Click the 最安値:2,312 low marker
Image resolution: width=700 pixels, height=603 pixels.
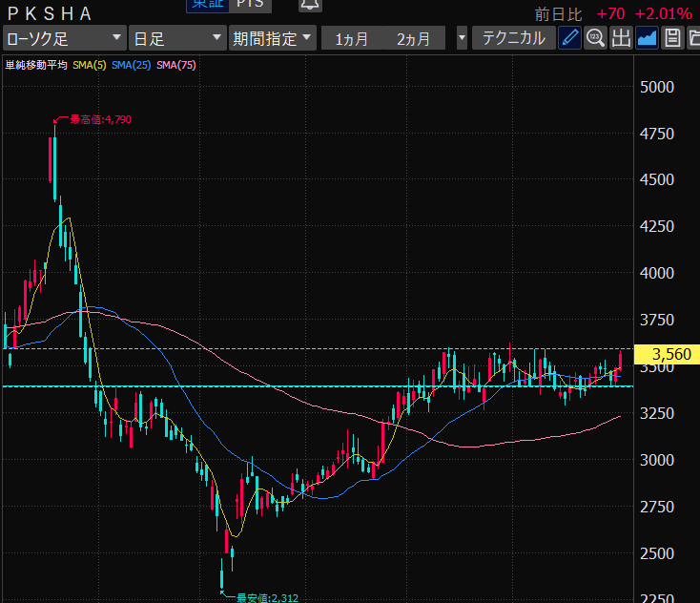267,597
